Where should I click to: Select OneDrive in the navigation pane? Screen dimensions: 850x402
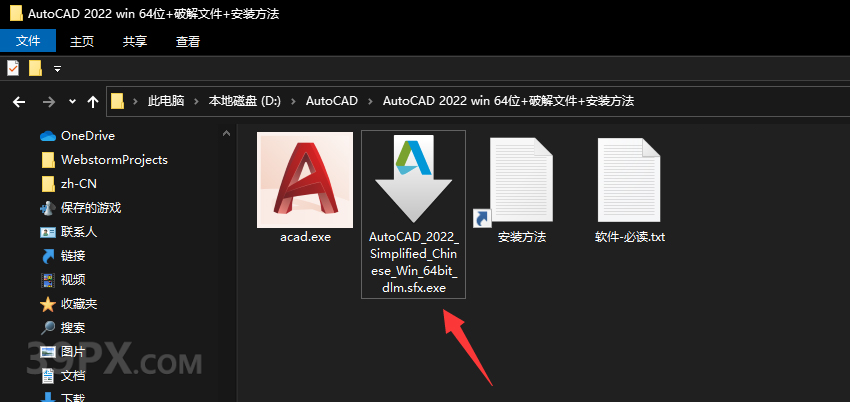88,136
